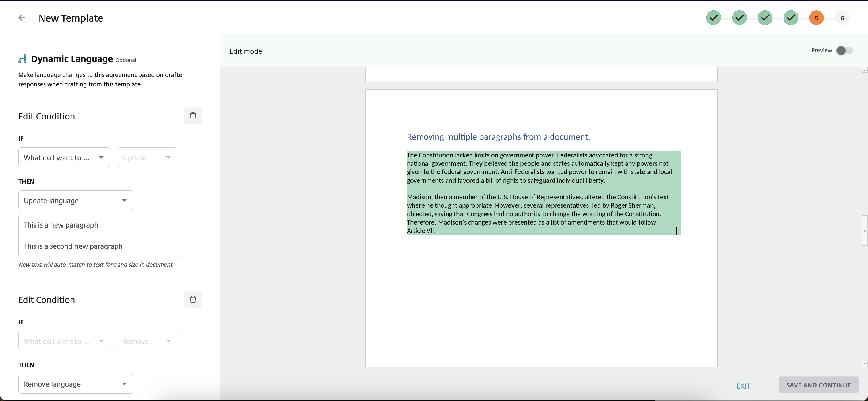This screenshot has height=401, width=868.
Task: Toggle the Preview switch on
Action: tap(844, 51)
